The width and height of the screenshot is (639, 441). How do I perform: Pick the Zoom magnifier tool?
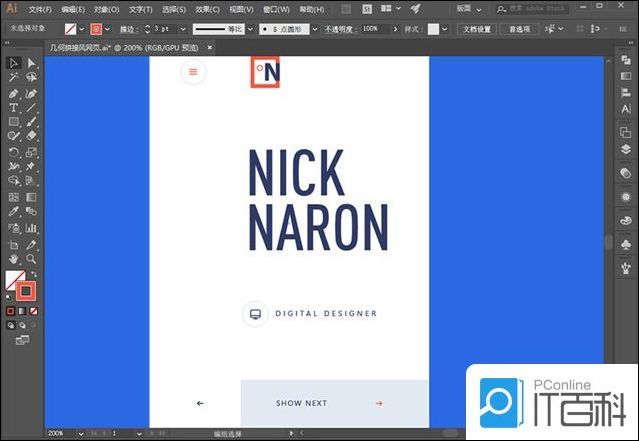(x=32, y=258)
